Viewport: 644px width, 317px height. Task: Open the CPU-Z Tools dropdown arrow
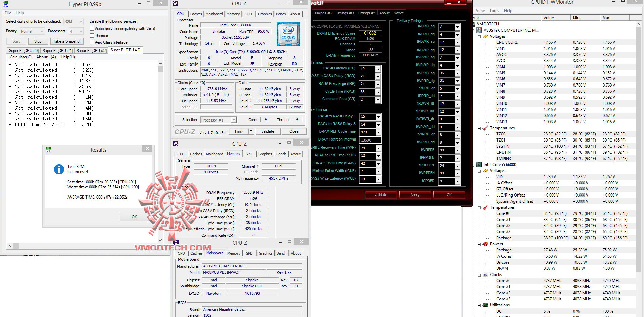pyautogui.click(x=251, y=131)
